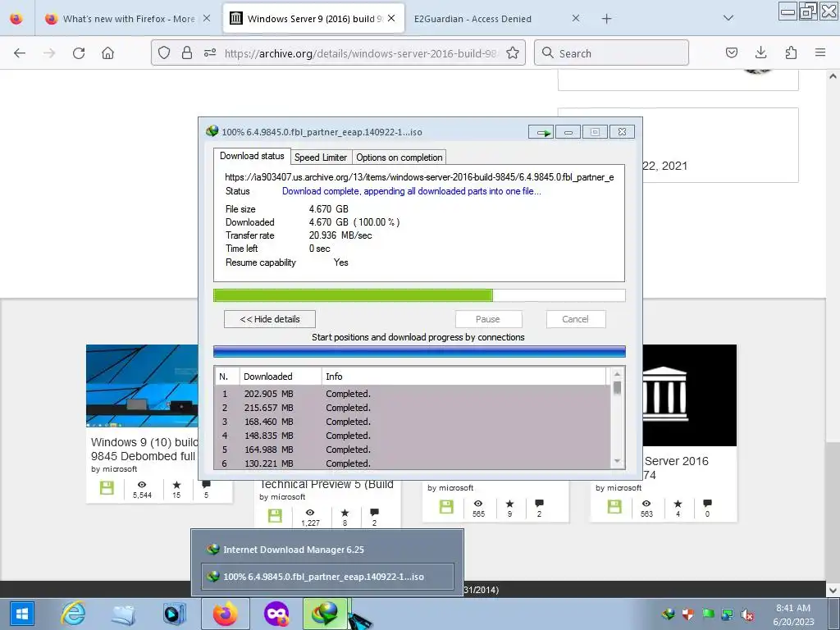Click the blue connections progress bar

419,351
